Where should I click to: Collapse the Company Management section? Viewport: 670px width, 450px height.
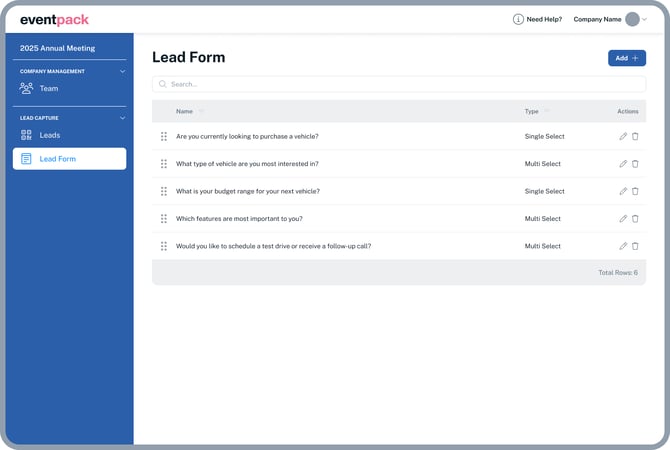tap(123, 71)
